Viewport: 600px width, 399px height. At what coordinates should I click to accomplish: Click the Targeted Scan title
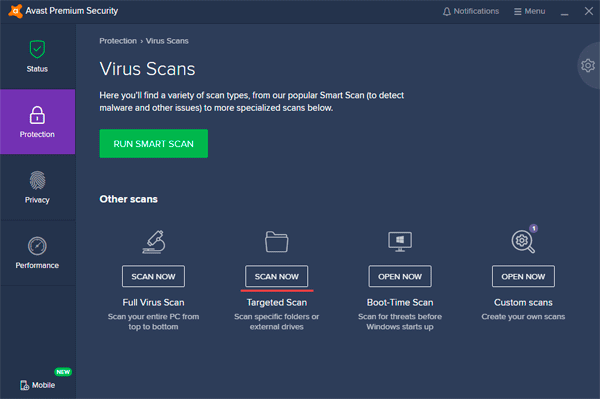point(277,303)
